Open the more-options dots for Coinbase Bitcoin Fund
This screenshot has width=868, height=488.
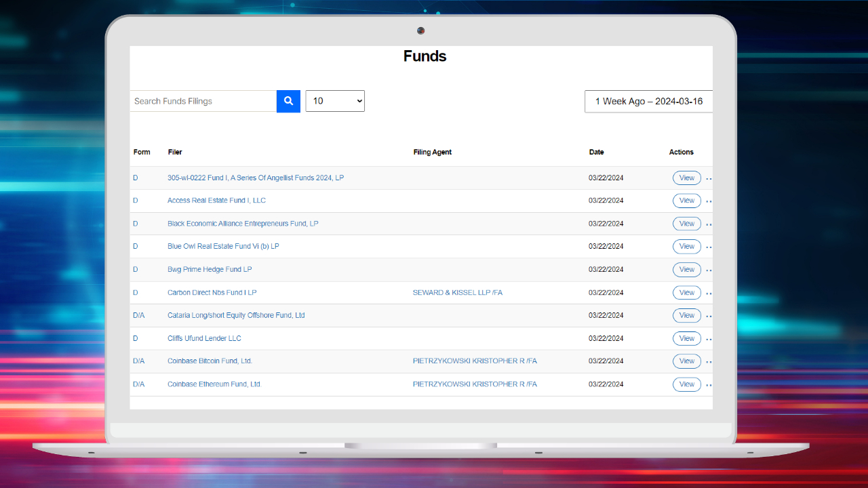coord(709,362)
